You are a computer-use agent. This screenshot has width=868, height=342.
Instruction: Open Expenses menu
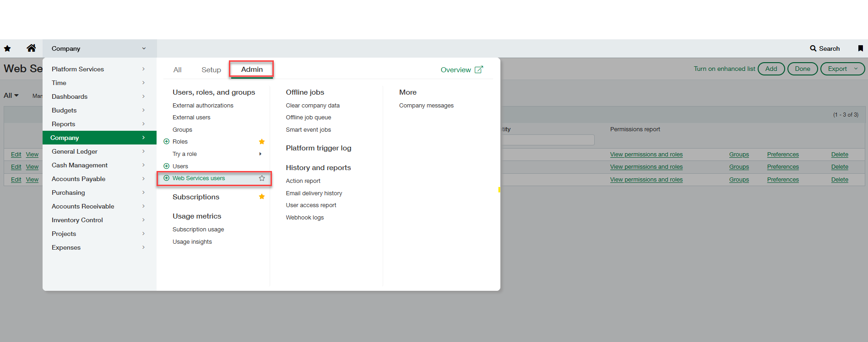(99, 247)
